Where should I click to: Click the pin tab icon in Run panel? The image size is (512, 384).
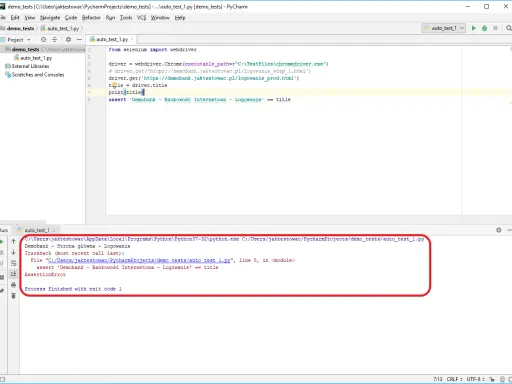click(x=2, y=291)
